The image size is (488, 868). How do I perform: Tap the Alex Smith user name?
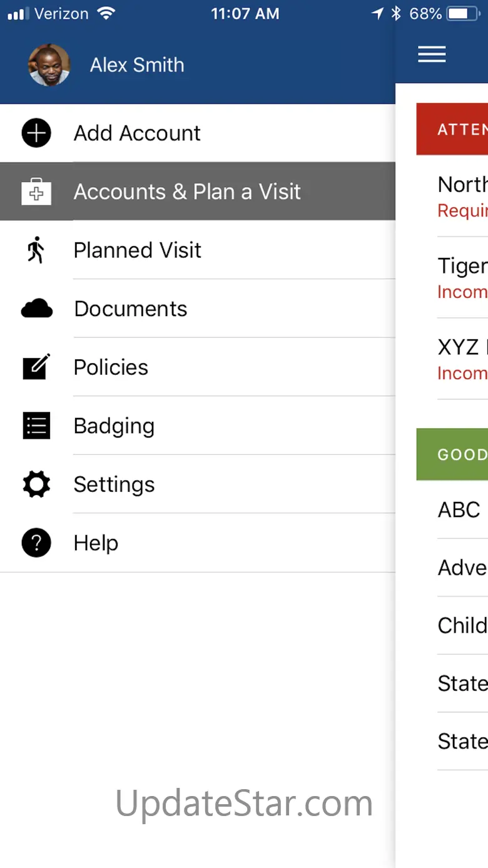click(x=137, y=65)
